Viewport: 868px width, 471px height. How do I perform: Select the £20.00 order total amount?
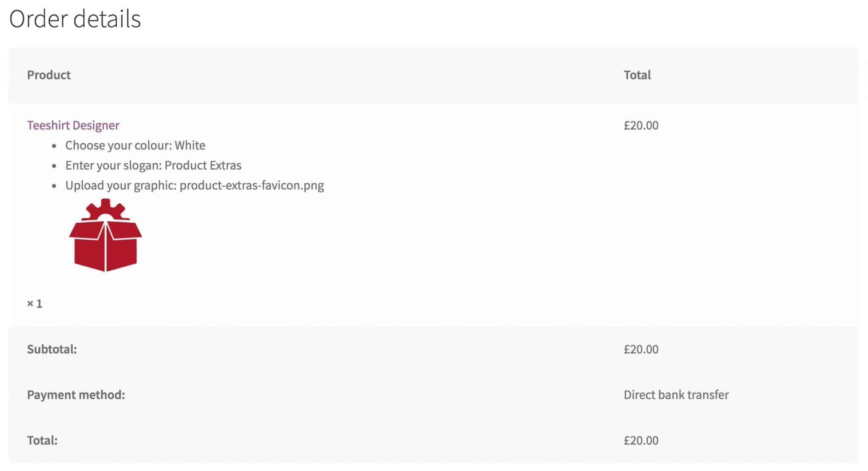(x=641, y=441)
